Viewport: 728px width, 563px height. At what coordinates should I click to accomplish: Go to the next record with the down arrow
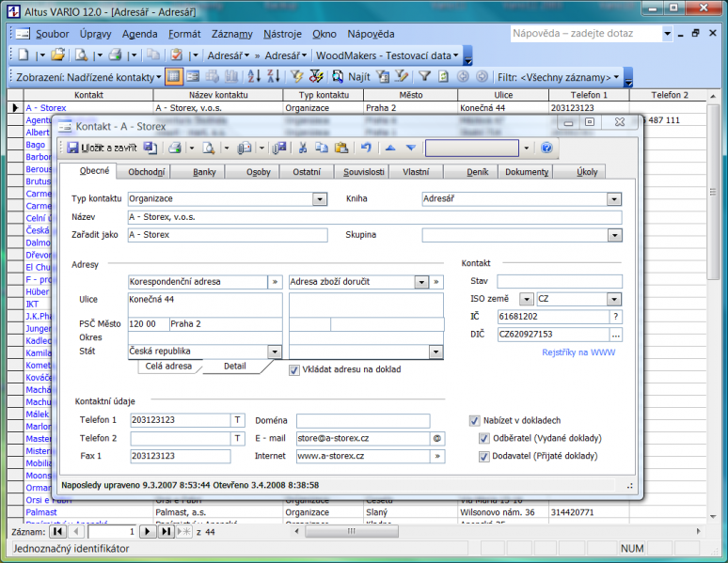(411, 149)
